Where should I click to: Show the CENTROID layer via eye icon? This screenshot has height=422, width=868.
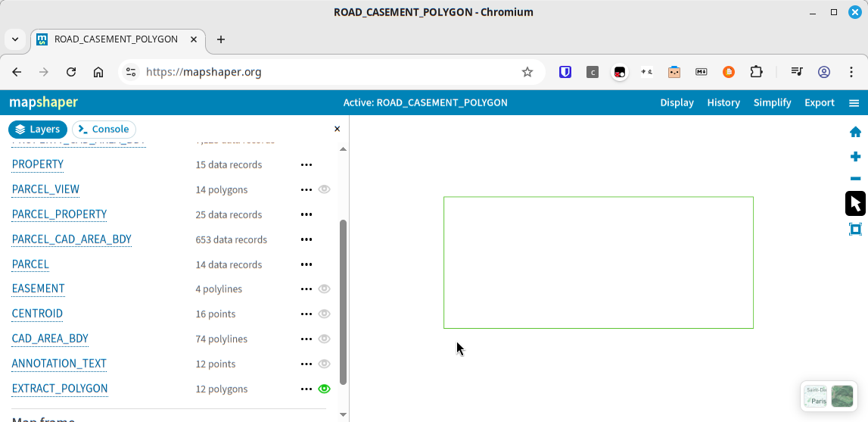click(x=325, y=314)
